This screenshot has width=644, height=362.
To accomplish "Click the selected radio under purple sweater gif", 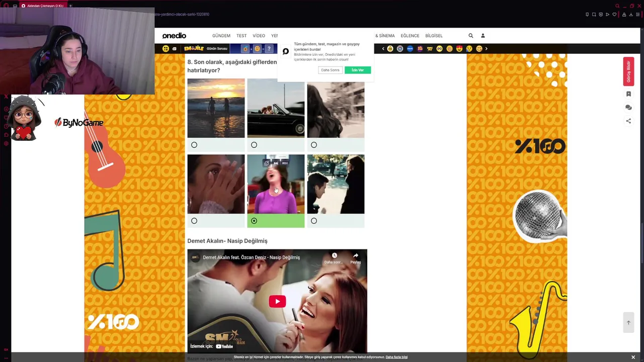I will point(254,221).
